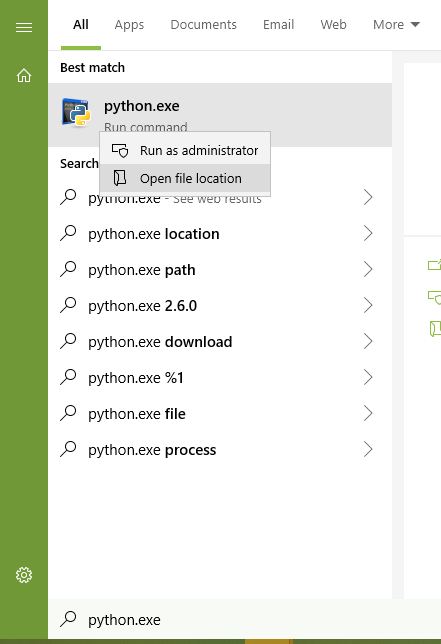
Task: Expand chevron for python.exe location
Action: [368, 233]
